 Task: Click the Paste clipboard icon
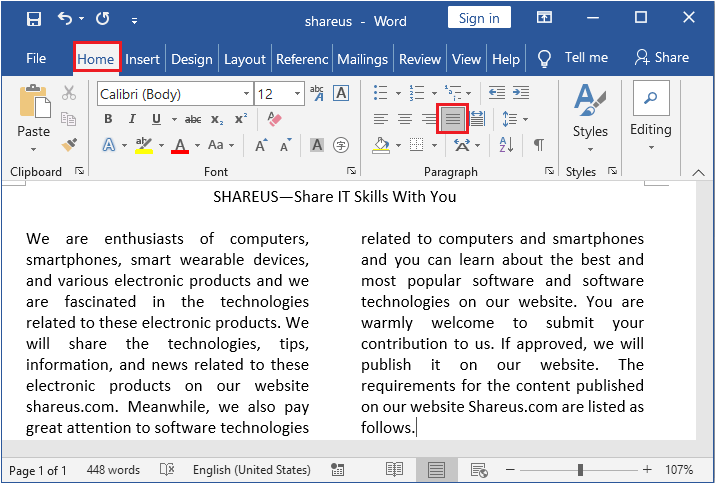tap(34, 102)
